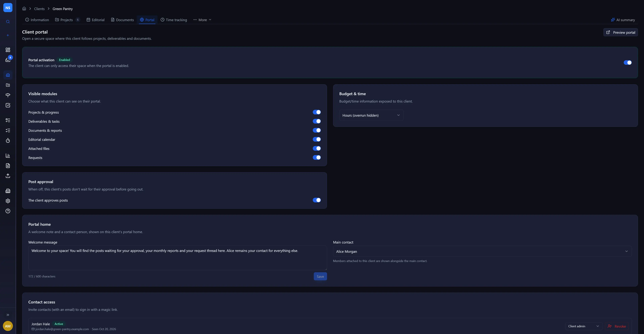Go to Clients in breadcrumb
644x334 pixels.
pyautogui.click(x=39, y=9)
